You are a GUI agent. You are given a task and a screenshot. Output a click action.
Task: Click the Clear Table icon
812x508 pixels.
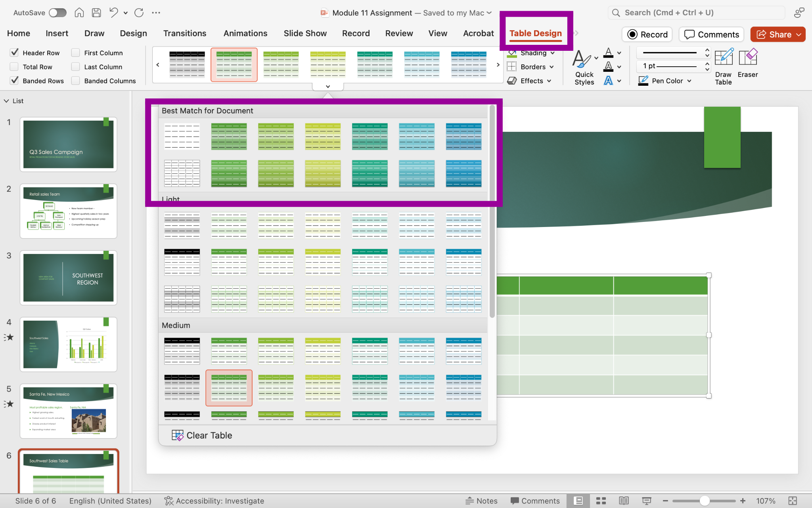[177, 435]
